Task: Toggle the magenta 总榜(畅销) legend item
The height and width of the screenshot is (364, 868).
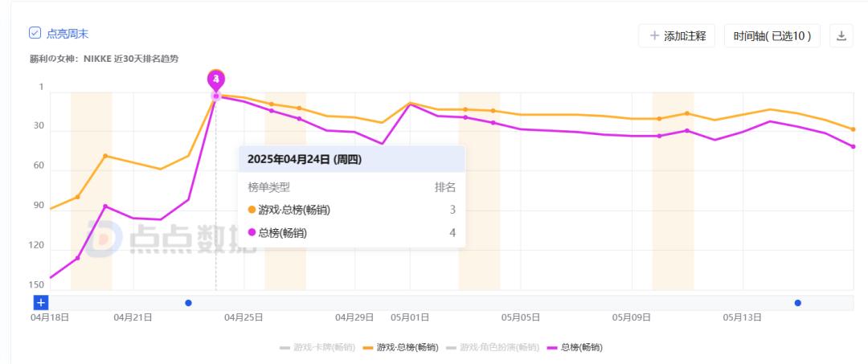Action: point(575,347)
